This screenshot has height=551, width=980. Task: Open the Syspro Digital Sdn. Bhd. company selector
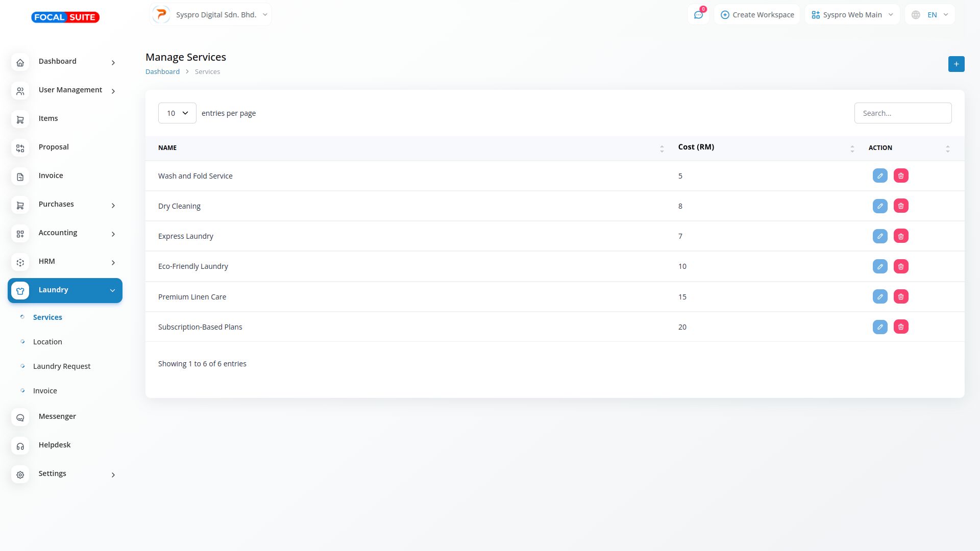click(x=211, y=15)
